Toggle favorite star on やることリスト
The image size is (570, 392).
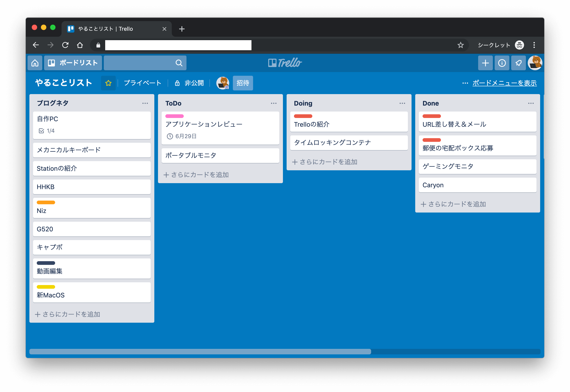coord(108,83)
